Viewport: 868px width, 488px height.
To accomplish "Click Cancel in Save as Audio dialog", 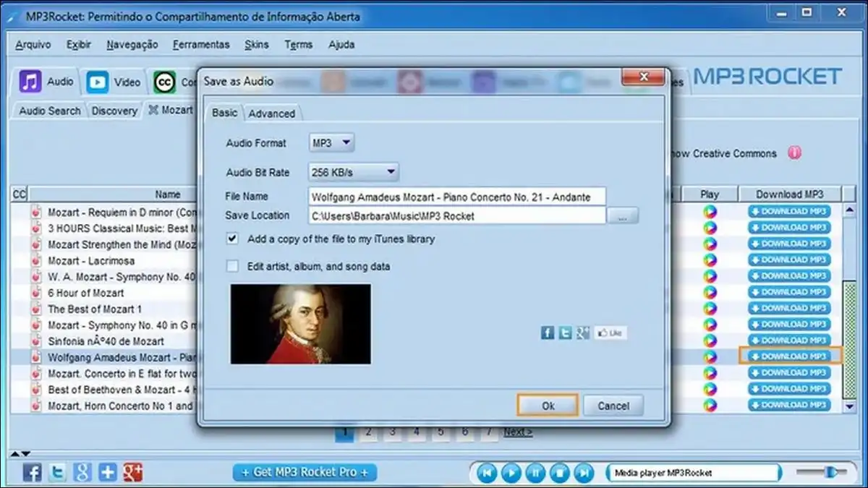I will pyautogui.click(x=613, y=406).
